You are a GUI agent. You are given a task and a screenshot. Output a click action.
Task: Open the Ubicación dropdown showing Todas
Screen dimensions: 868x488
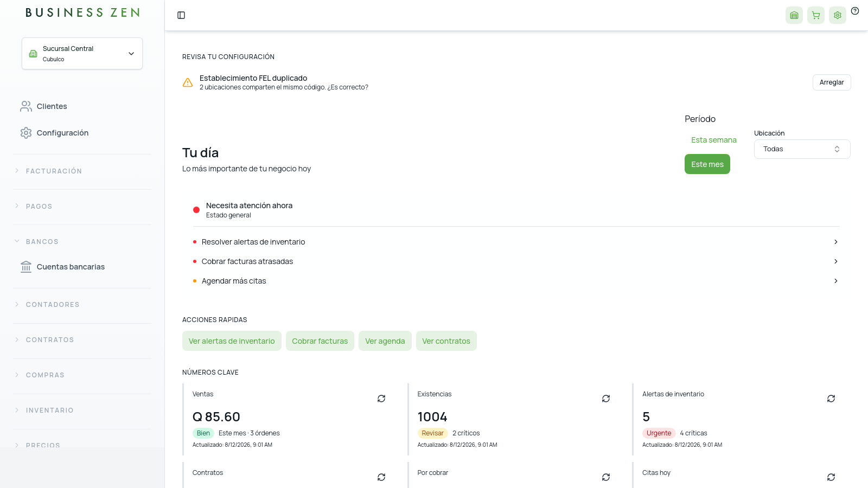[x=802, y=149]
